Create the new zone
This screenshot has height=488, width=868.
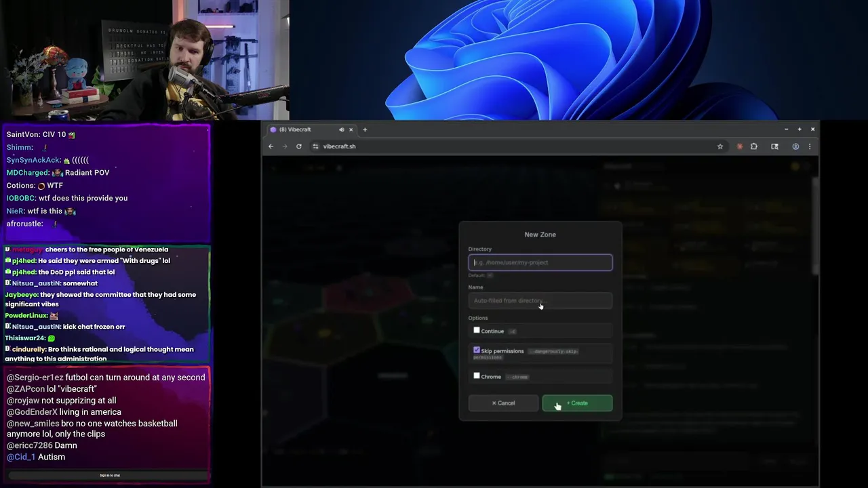(577, 403)
